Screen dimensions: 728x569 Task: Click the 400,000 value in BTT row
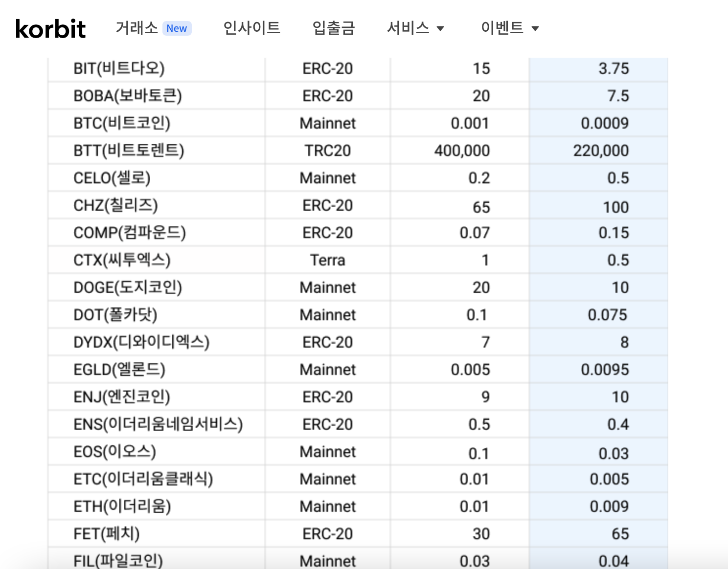[462, 151]
